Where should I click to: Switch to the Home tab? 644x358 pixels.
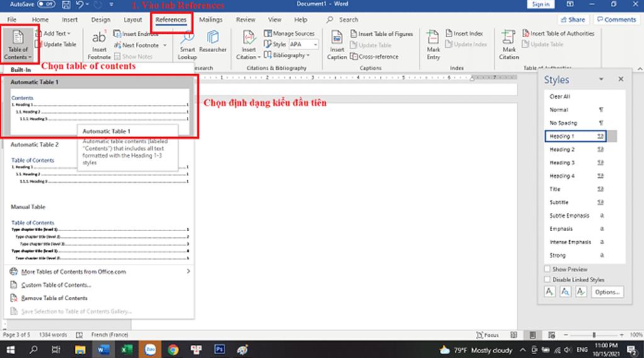[40, 19]
